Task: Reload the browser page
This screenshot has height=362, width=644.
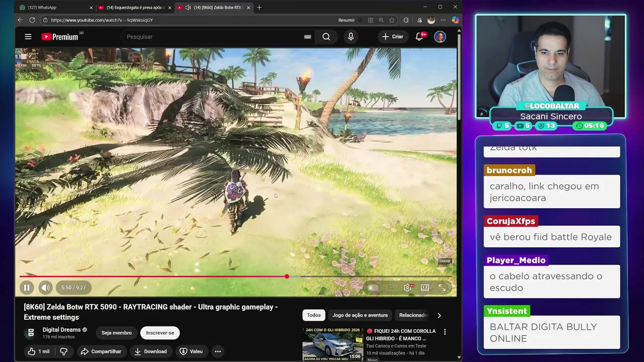Action: [32, 20]
